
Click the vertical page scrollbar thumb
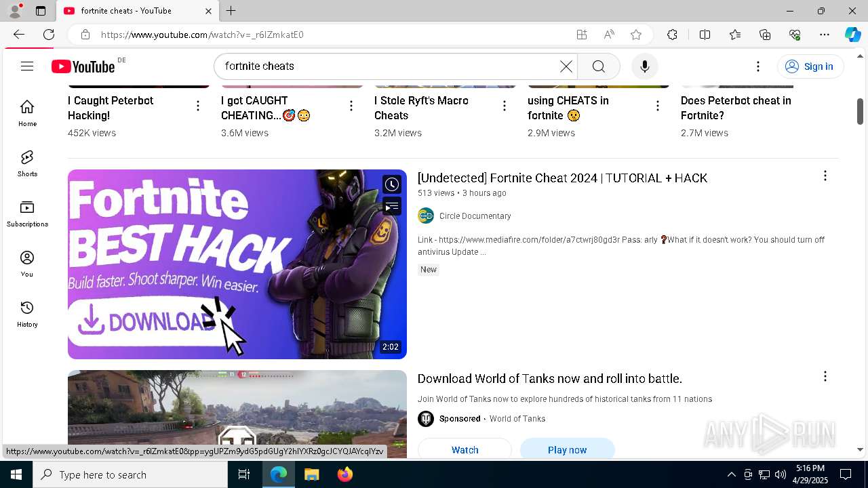[860, 111]
